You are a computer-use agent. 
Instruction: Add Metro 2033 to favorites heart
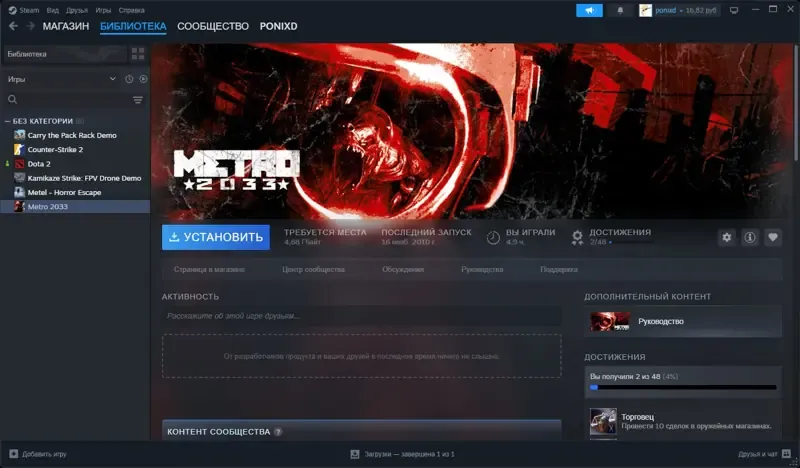tap(773, 237)
